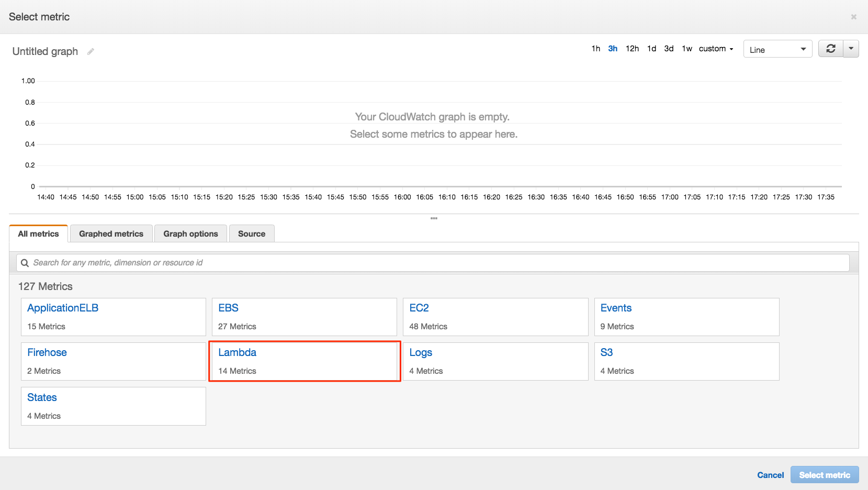
Task: Refresh the graph with the refresh icon
Action: pos(830,49)
